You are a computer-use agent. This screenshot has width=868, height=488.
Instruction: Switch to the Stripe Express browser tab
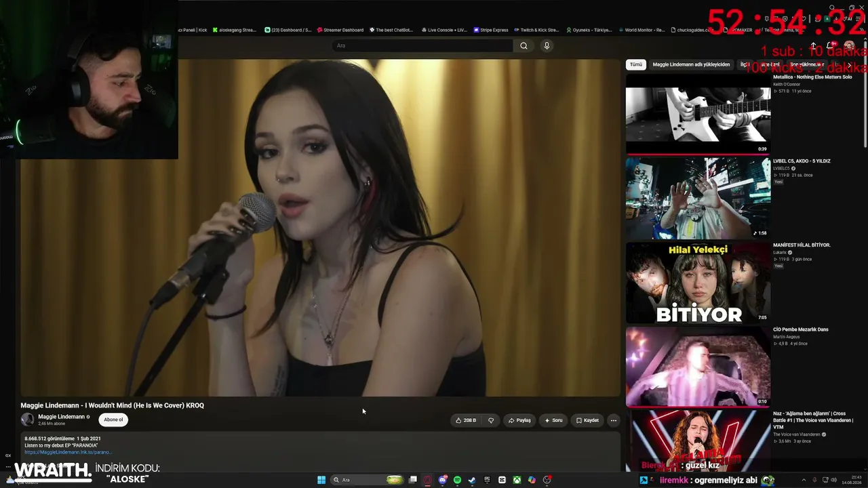click(490, 30)
